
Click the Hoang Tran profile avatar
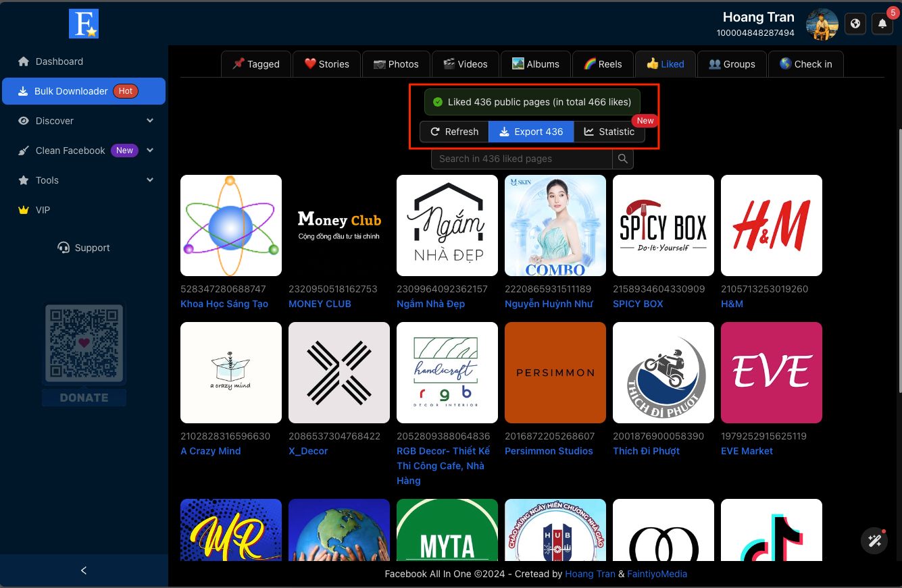(822, 25)
